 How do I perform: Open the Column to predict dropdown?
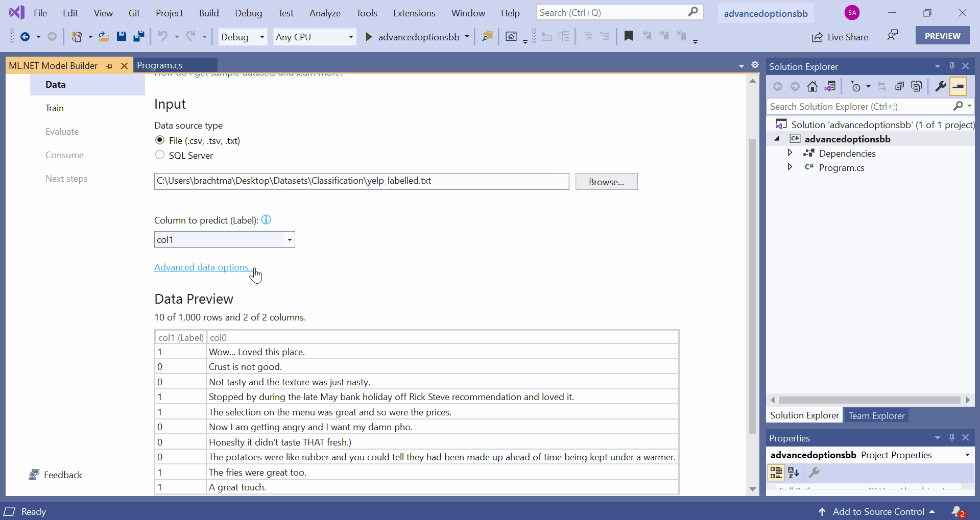[289, 239]
